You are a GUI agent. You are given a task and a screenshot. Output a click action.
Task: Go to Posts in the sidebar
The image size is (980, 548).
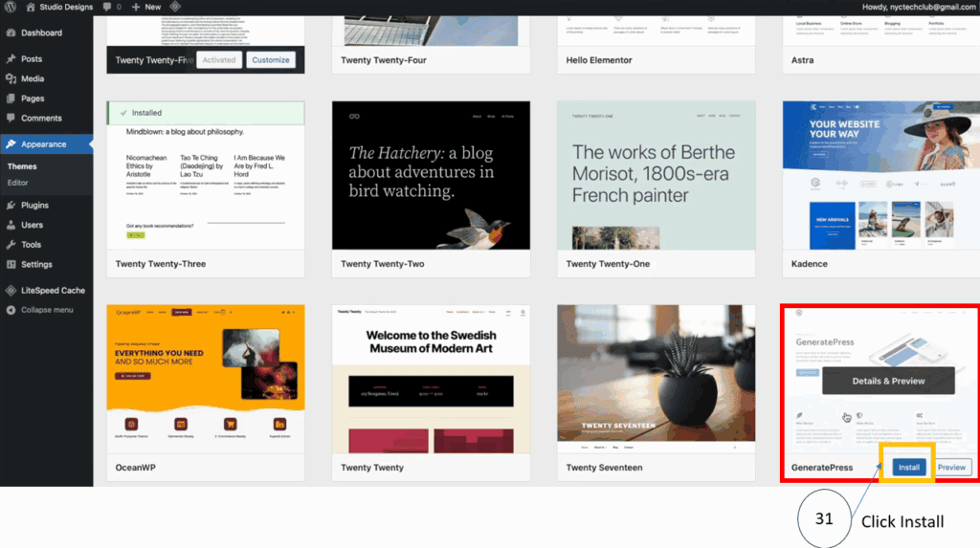(x=32, y=59)
